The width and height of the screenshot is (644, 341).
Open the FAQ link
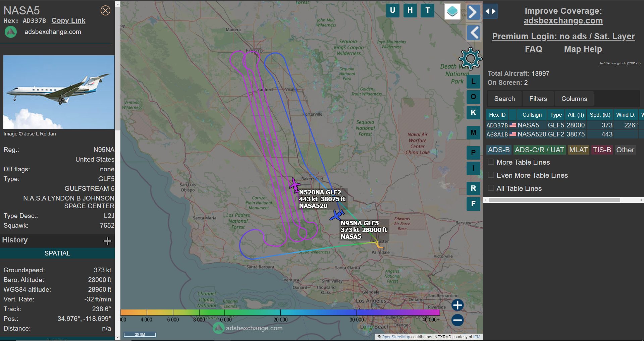click(x=533, y=49)
